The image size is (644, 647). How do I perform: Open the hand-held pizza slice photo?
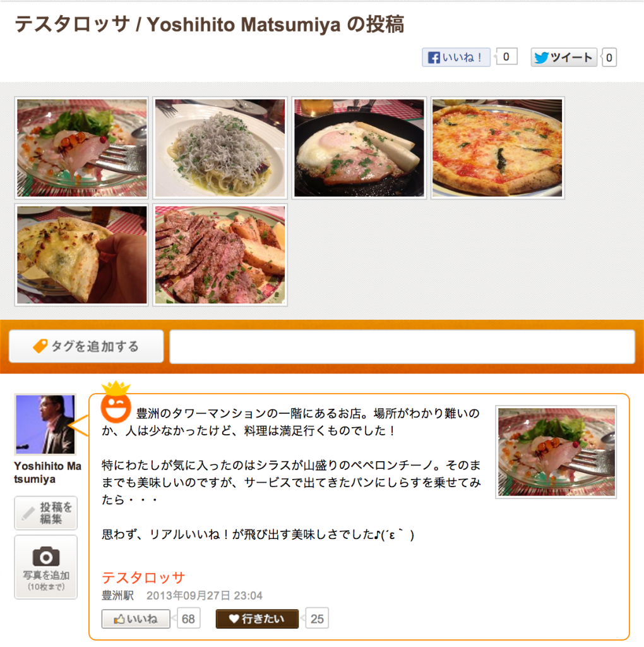click(x=81, y=255)
